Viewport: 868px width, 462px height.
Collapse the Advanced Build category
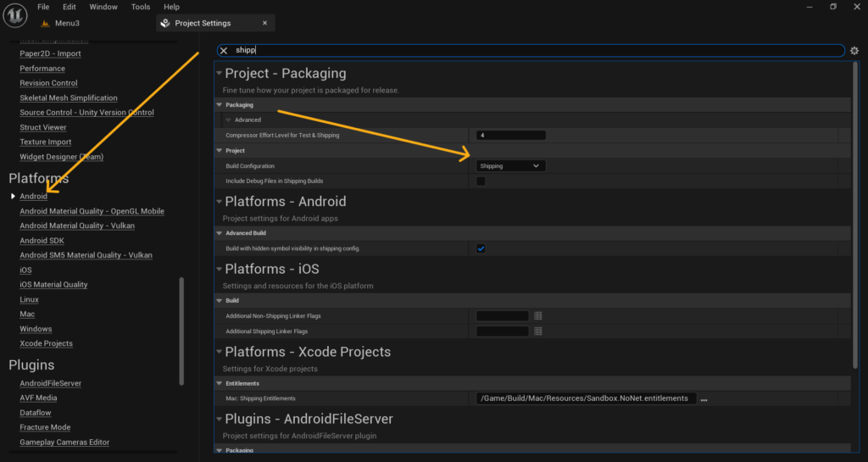point(220,233)
